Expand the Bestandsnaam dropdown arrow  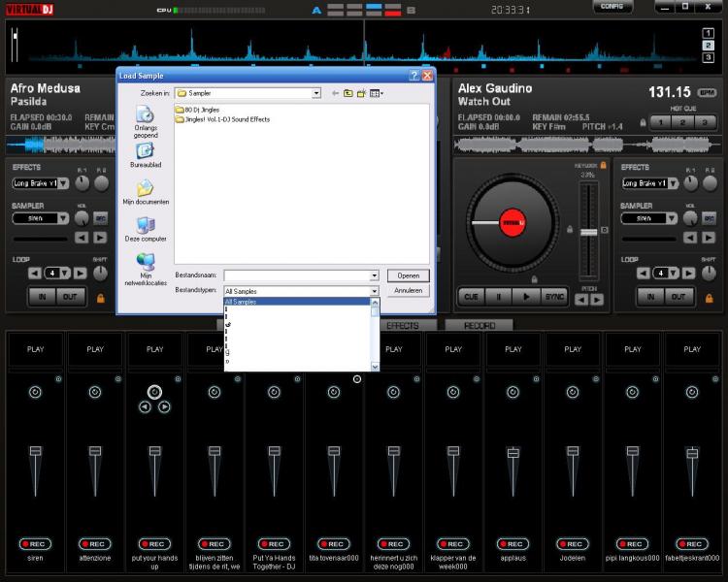tap(375, 275)
